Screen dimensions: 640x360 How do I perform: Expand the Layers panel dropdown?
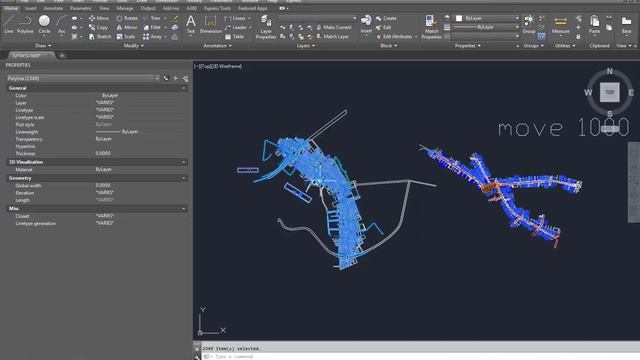(x=306, y=46)
